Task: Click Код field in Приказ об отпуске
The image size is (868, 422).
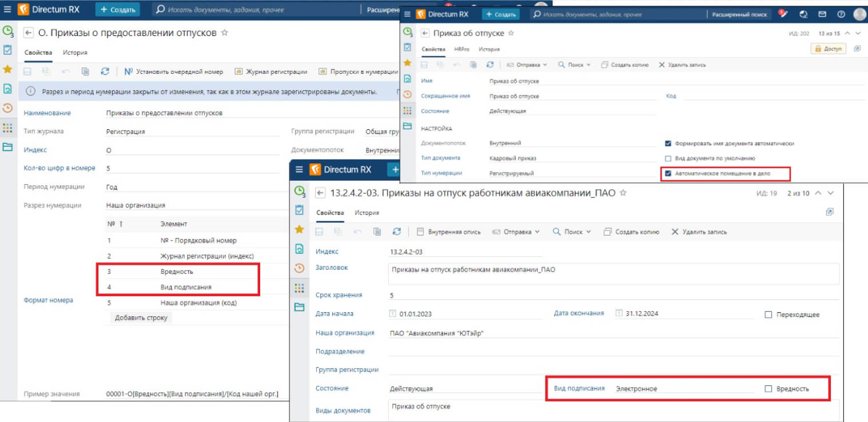Action: point(775,96)
